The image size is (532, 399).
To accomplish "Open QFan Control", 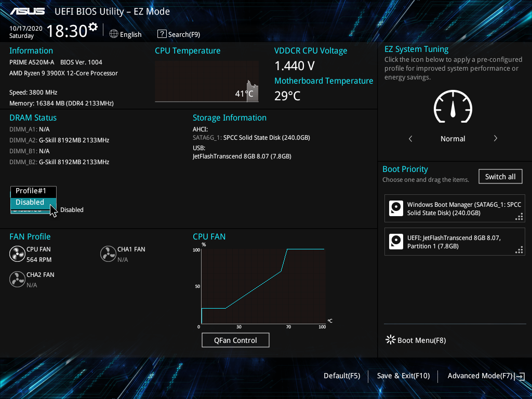I will pyautogui.click(x=235, y=340).
